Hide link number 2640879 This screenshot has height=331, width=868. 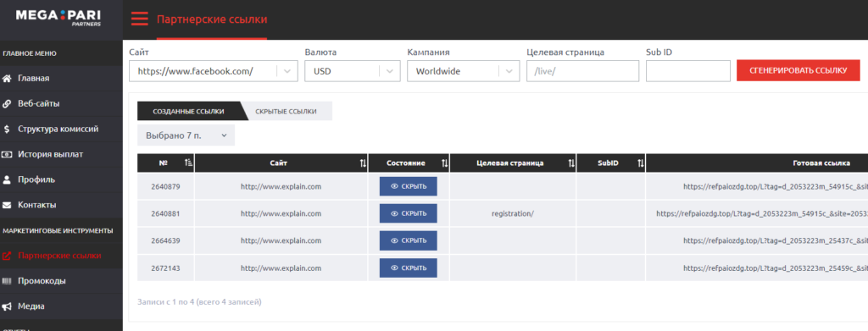[408, 186]
